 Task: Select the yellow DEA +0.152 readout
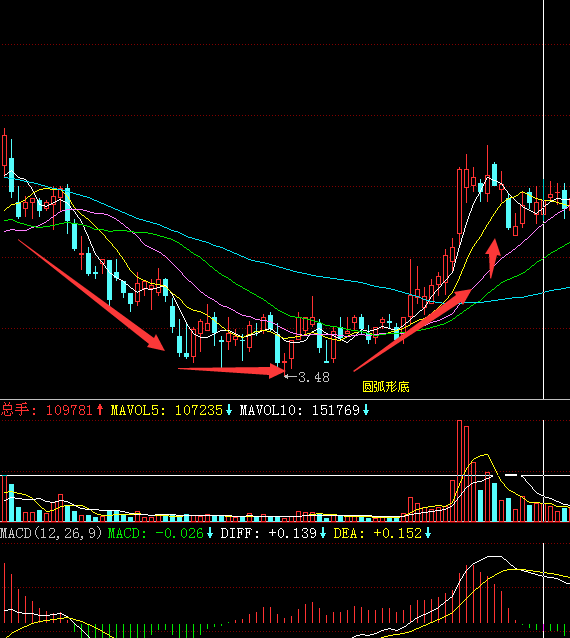(378, 533)
